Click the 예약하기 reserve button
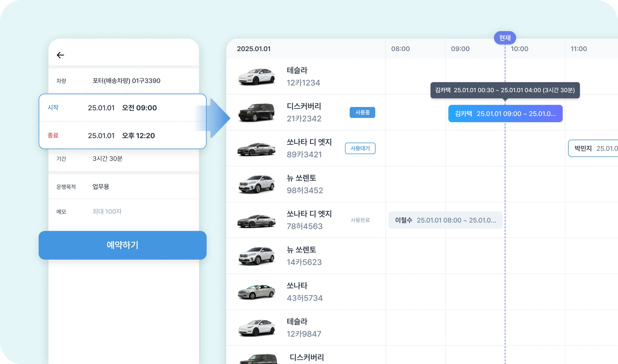Screen dimensions: 618x364 click(122, 245)
